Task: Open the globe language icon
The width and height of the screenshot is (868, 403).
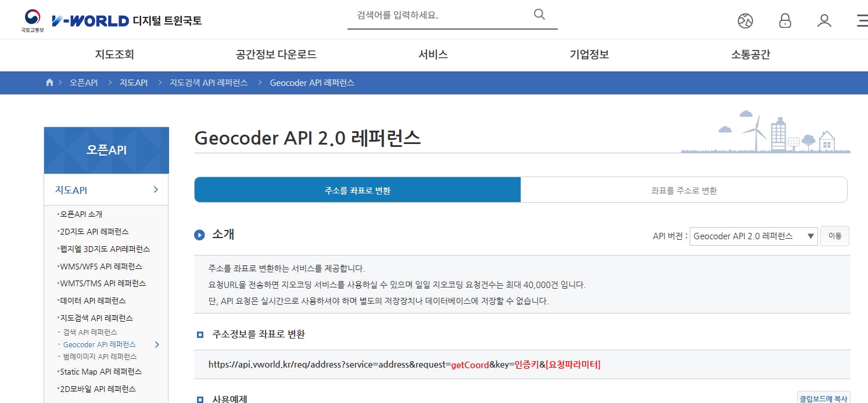Action: (x=745, y=21)
